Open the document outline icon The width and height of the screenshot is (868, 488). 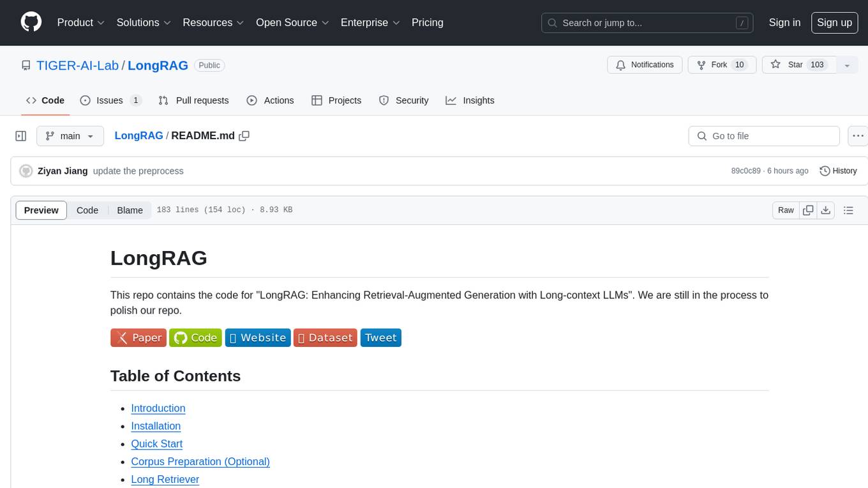pos(848,210)
